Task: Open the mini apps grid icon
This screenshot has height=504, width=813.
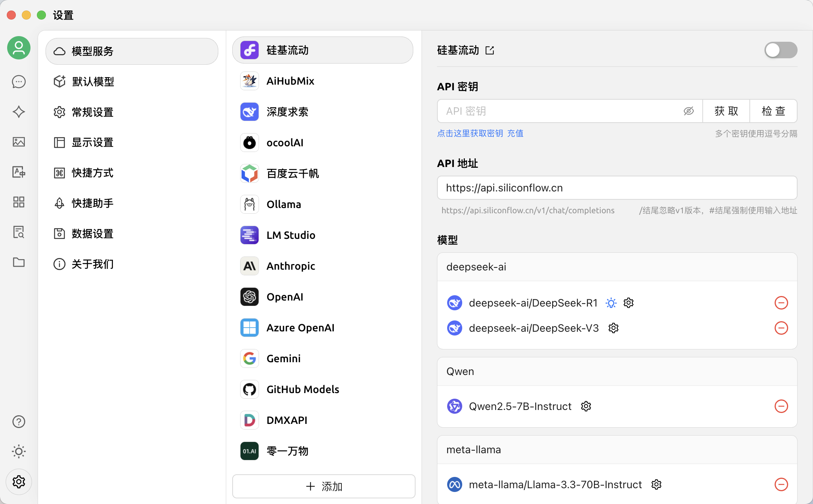Action: pos(19,202)
